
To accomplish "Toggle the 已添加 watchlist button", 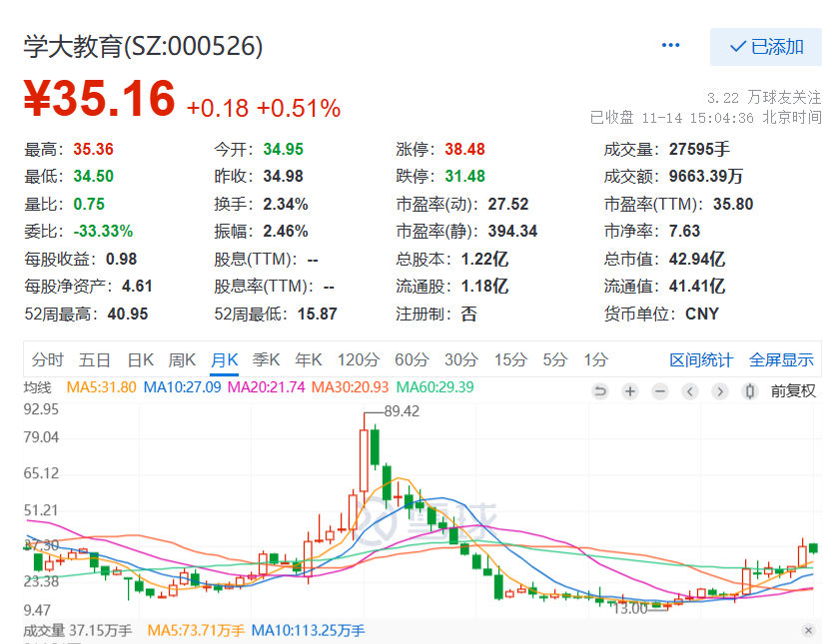I will coord(766,47).
